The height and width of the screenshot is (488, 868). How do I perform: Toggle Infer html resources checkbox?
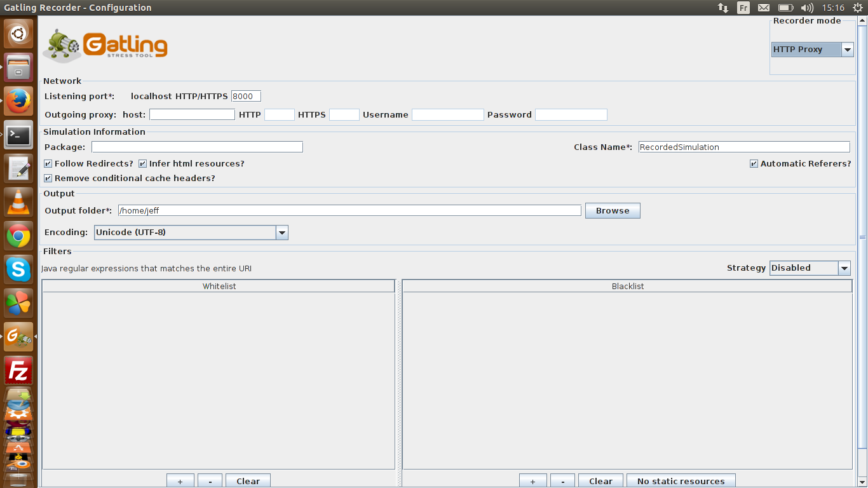[x=143, y=164]
